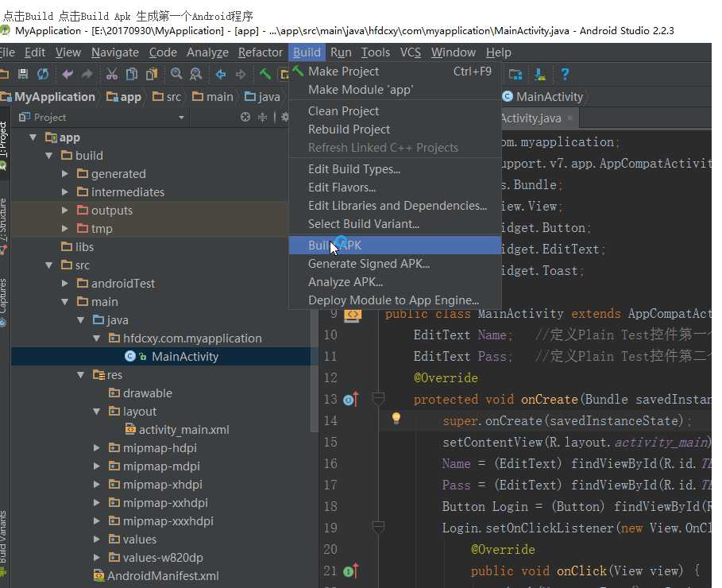Select Make Project menu entry
The image size is (722, 588).
[395, 72]
